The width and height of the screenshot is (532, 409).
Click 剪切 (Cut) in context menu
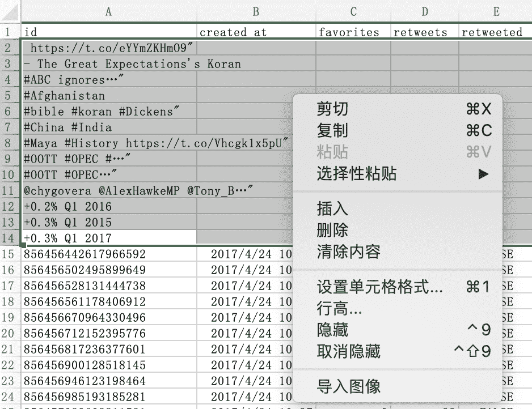[332, 109]
